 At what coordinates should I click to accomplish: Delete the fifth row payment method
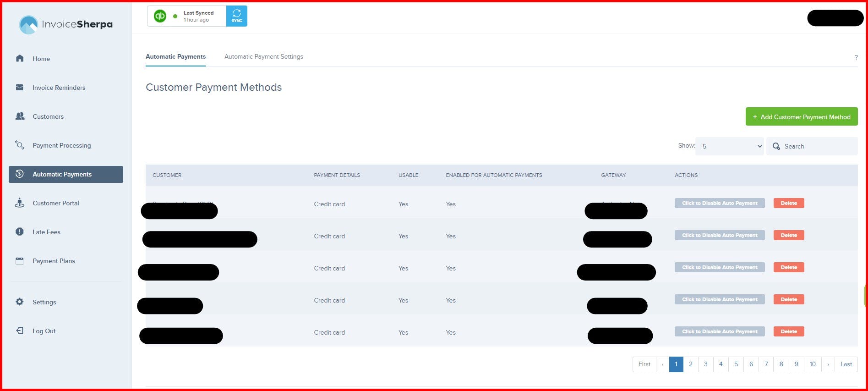[x=789, y=331]
